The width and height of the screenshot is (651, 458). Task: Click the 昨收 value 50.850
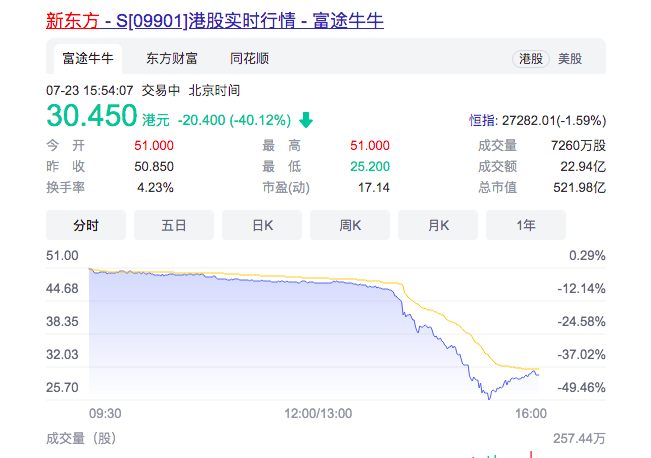(154, 167)
